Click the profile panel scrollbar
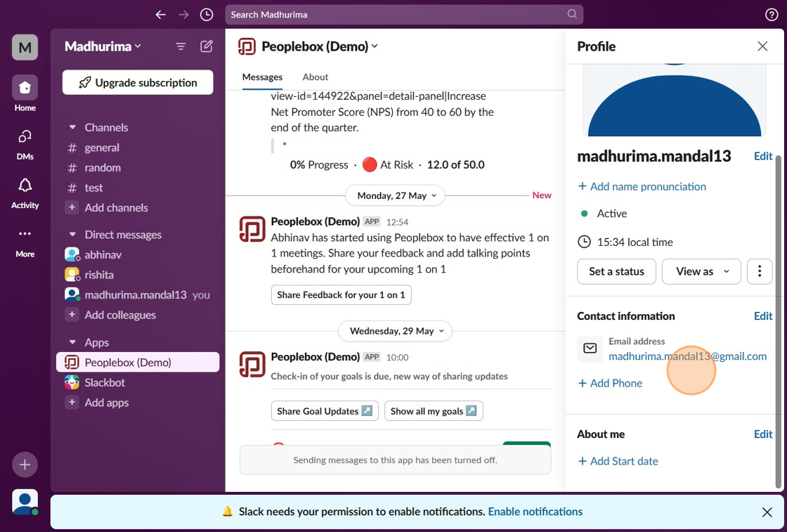The width and height of the screenshot is (787, 532). pos(779,321)
